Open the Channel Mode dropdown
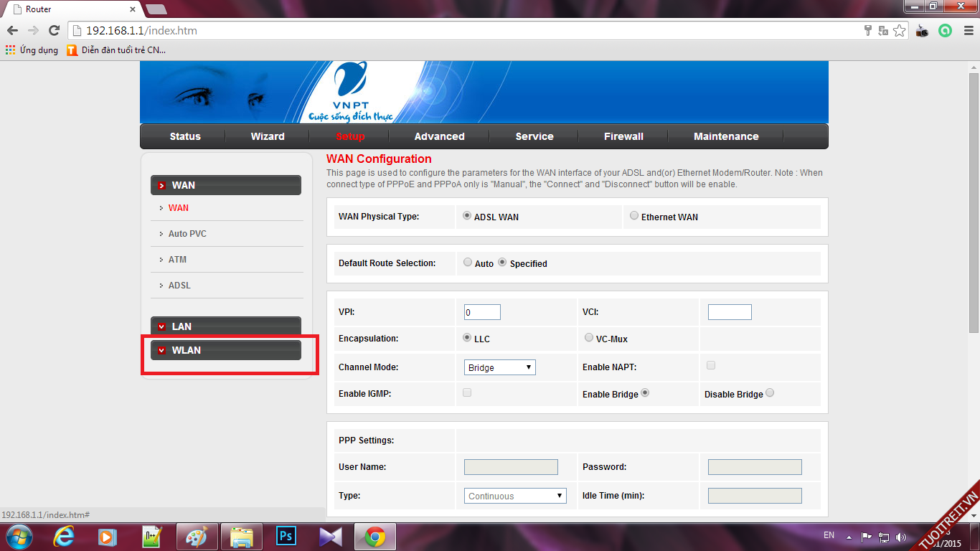 [499, 367]
